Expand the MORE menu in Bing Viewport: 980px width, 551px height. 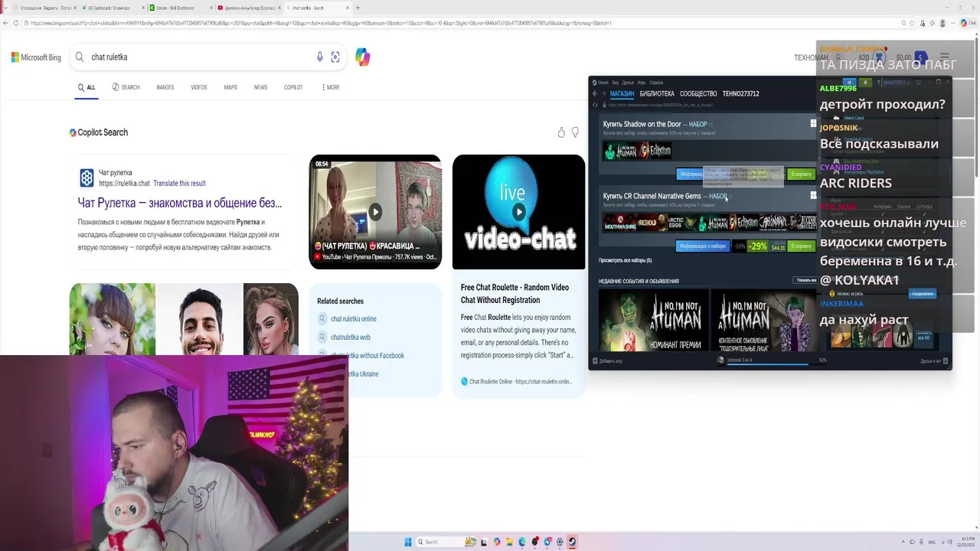(x=331, y=87)
